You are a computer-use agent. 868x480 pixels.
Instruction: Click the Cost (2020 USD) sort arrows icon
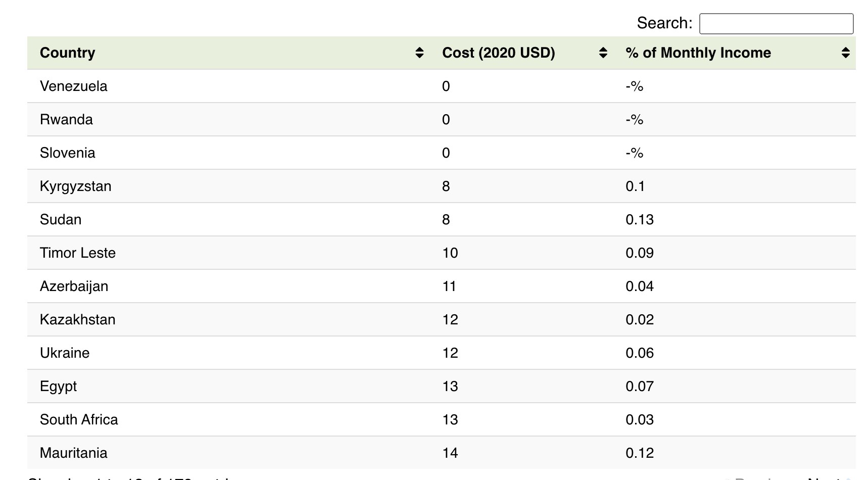(603, 53)
